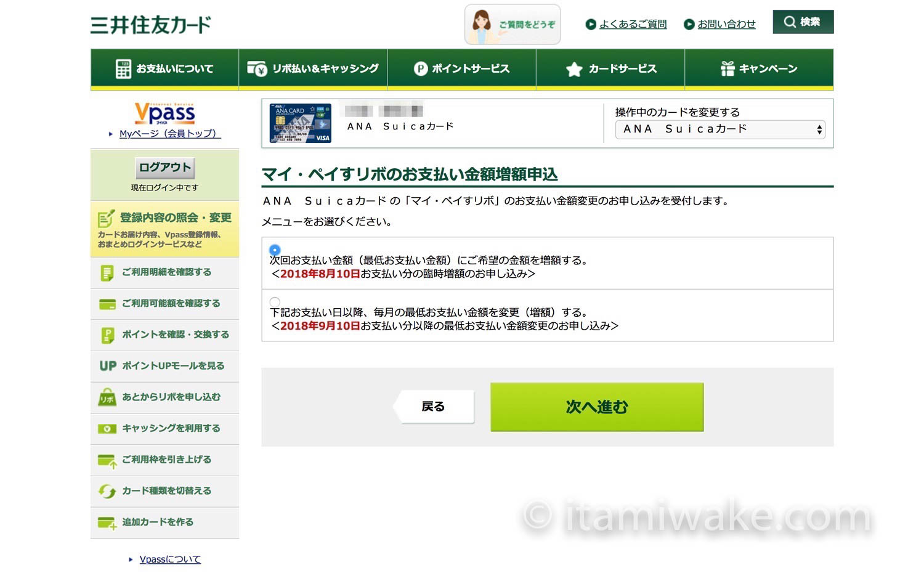The width and height of the screenshot is (924, 578).
Task: Click the star icon in カードサービス
Action: (574, 69)
